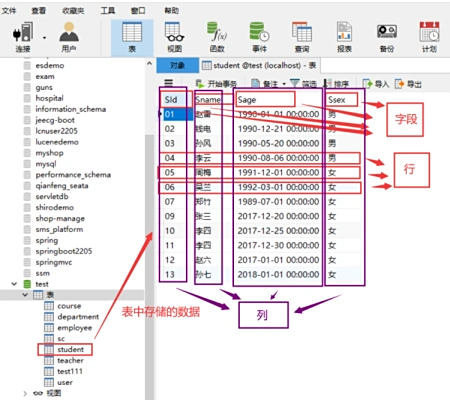Open the 用户 user manager
Image resolution: width=450 pixels, height=400 pixels.
click(69, 37)
